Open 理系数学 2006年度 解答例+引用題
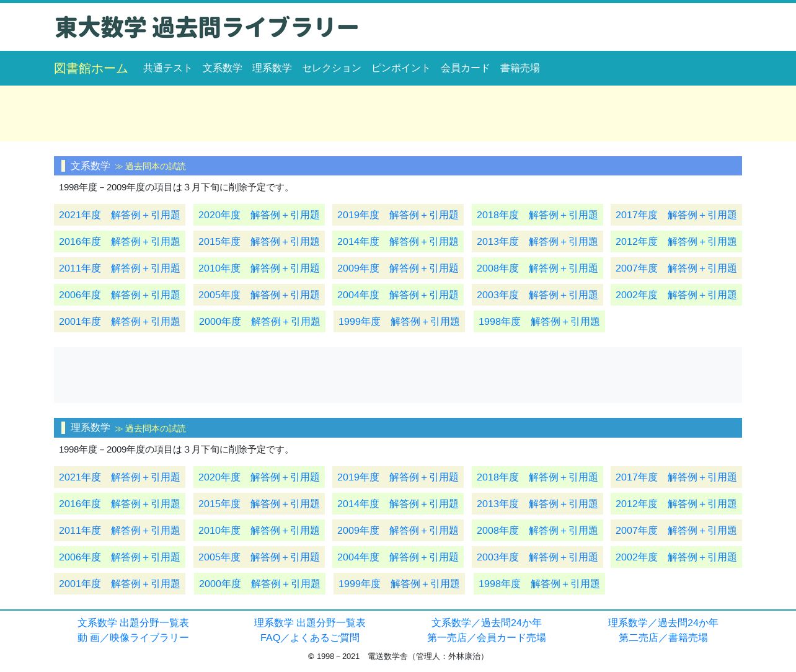This screenshot has width=796, height=672. (x=120, y=557)
